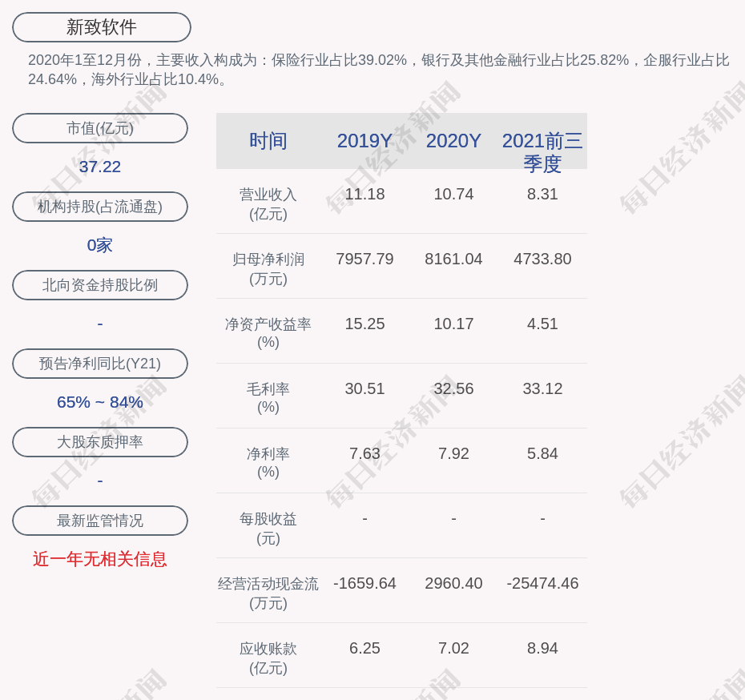This screenshot has width=745, height=700.
Task: Click the 2019Y column header
Action: pyautogui.click(x=364, y=141)
